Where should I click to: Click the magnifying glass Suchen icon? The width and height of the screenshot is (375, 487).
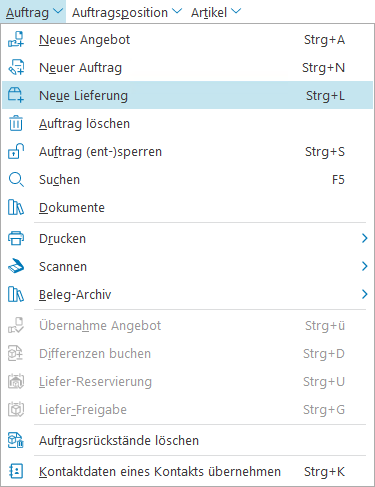[x=16, y=179]
